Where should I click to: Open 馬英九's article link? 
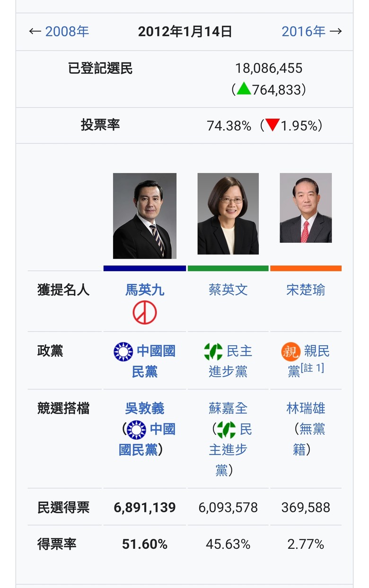click(145, 290)
